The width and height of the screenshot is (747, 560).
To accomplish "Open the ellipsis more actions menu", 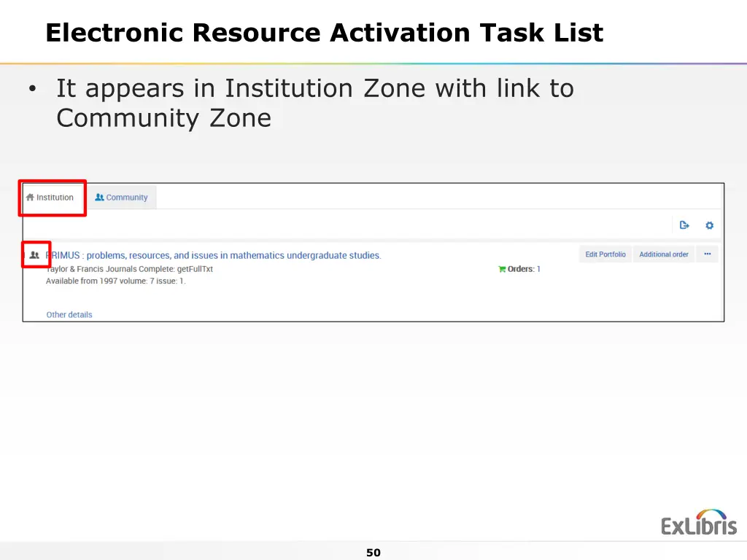I will [708, 254].
